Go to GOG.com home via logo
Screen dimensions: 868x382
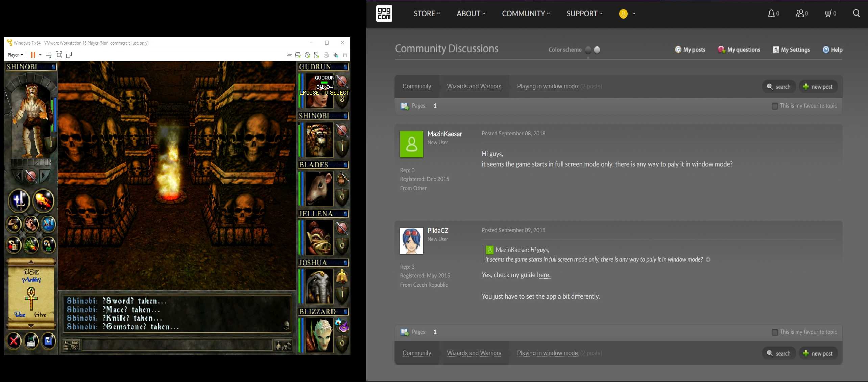pos(384,14)
